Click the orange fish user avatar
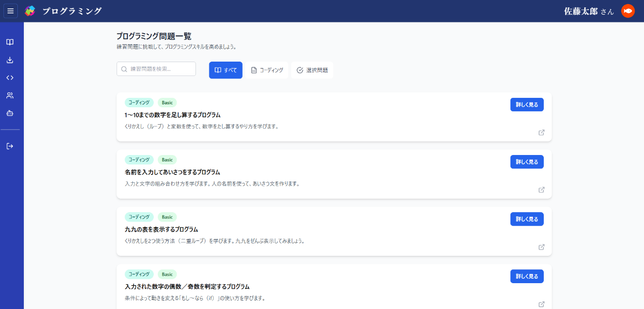 click(x=628, y=11)
